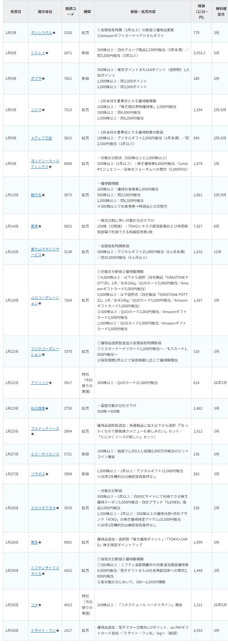
Task: Select stock code 7264
Action: pos(68,300)
